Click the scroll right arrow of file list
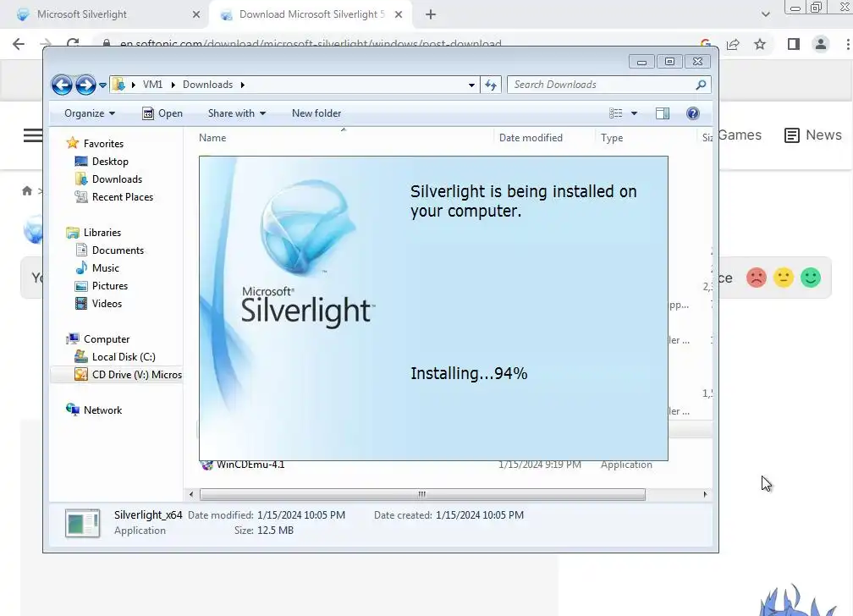 click(705, 495)
